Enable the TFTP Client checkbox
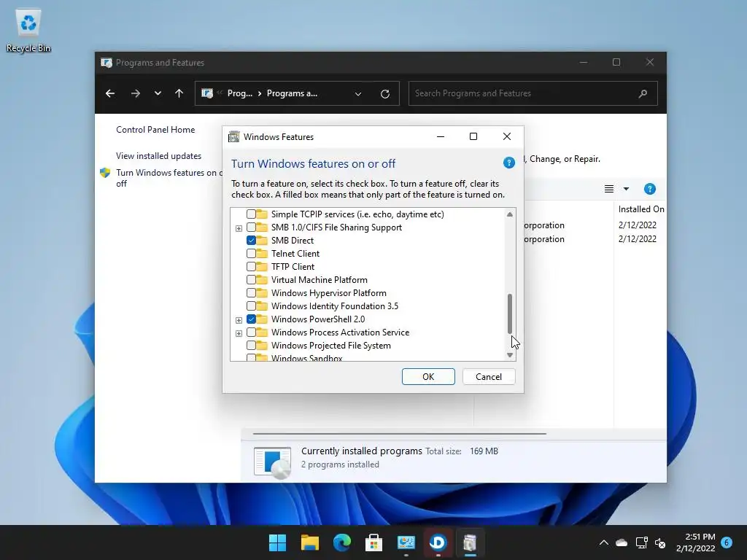The height and width of the screenshot is (560, 747). point(251,267)
